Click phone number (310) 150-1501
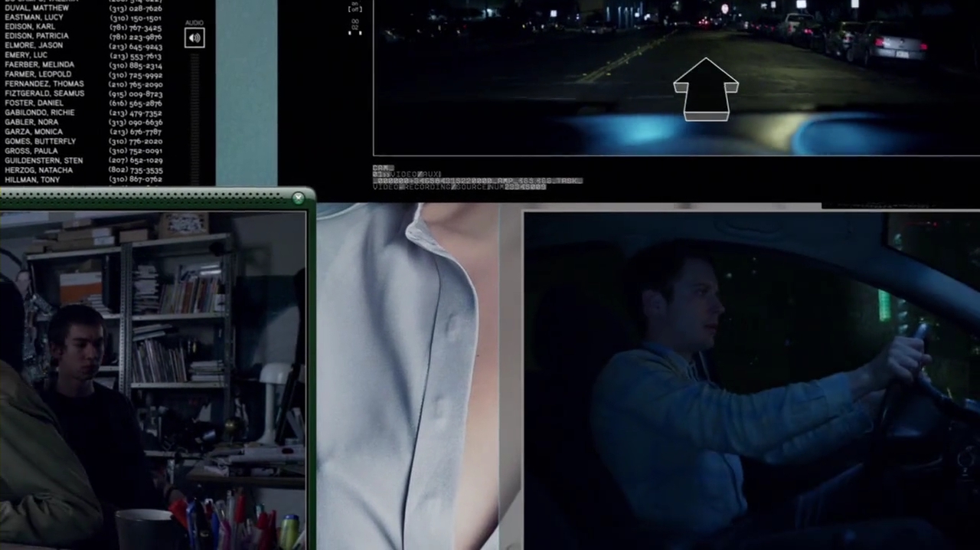This screenshot has width=980, height=550. pyautogui.click(x=136, y=18)
